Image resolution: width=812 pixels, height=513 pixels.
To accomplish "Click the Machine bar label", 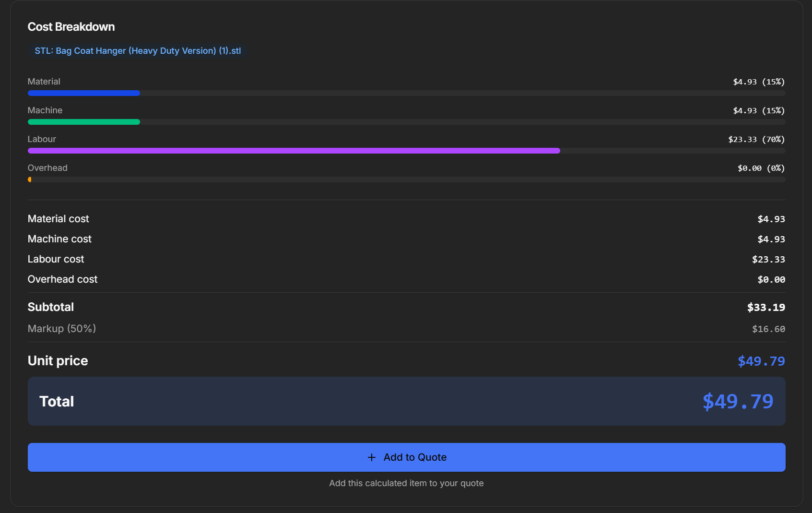I will click(x=45, y=110).
